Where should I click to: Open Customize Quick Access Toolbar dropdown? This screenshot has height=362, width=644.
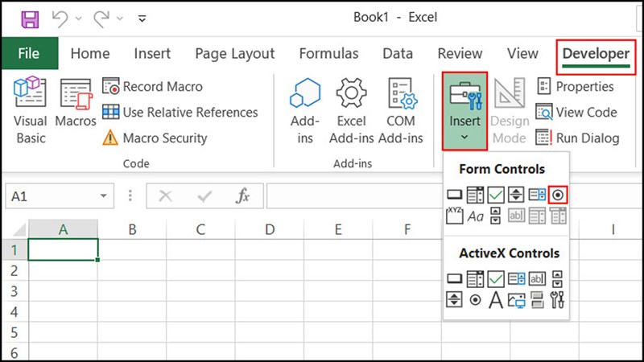pos(142,19)
